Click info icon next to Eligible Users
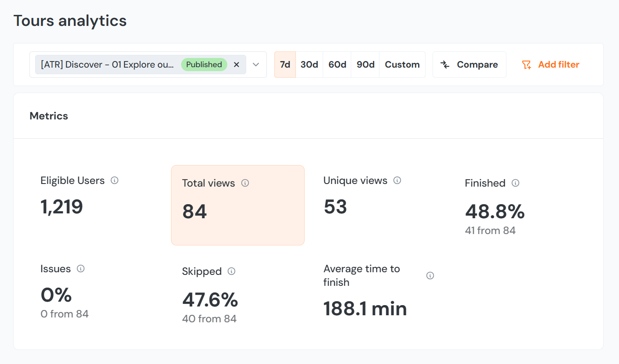This screenshot has width=619, height=364. [x=115, y=180]
